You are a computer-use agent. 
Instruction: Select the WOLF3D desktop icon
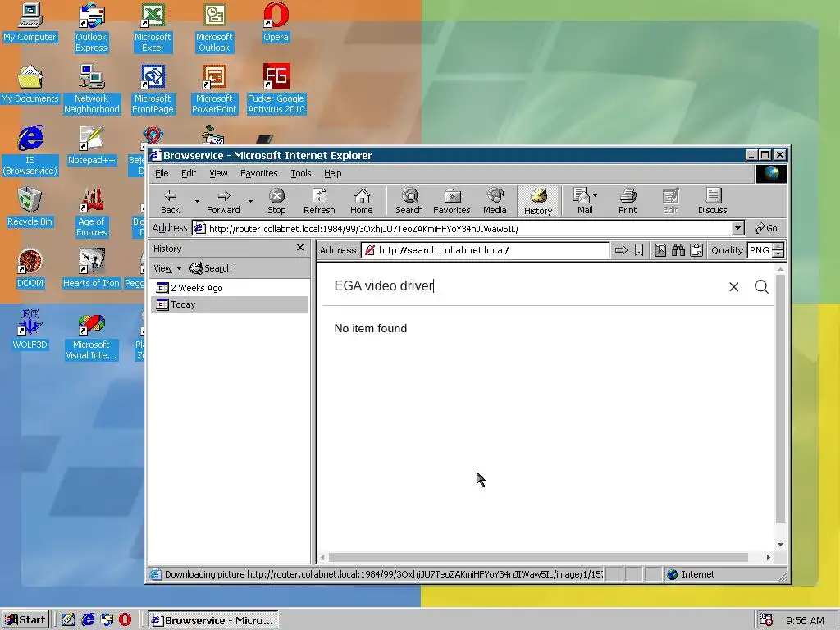point(30,331)
